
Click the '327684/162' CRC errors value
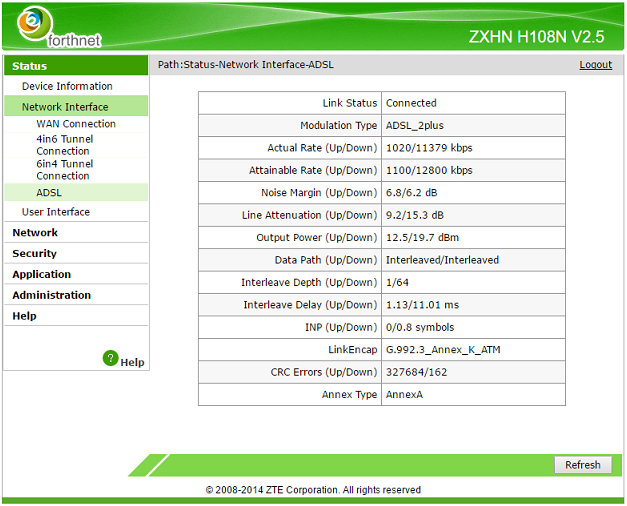416,372
